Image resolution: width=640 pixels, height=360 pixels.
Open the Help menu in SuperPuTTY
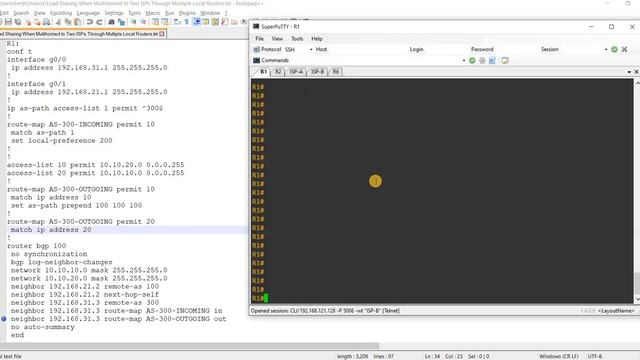point(317,39)
